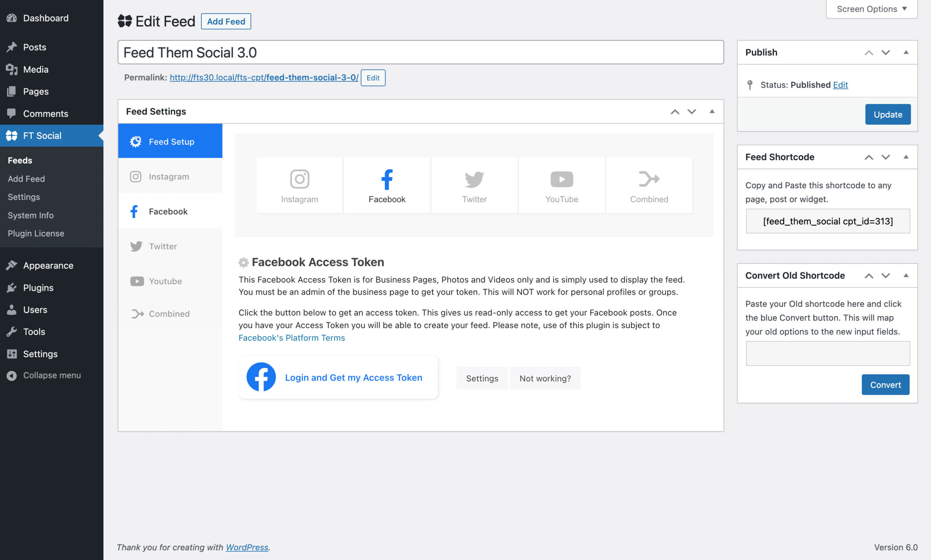Image resolution: width=931 pixels, height=560 pixels.
Task: Move Convert Old Shortcode box down
Action: tap(885, 275)
